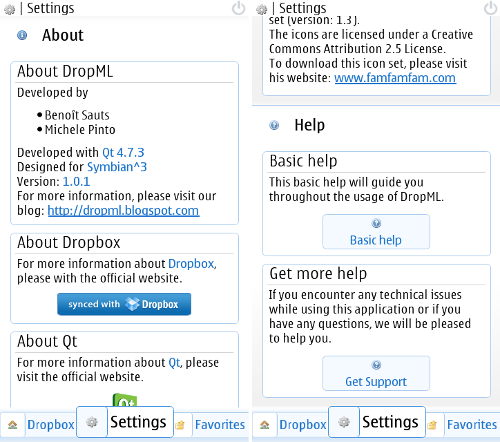
Task: Click the favorites star icon in left bottom bar
Action: point(180,425)
